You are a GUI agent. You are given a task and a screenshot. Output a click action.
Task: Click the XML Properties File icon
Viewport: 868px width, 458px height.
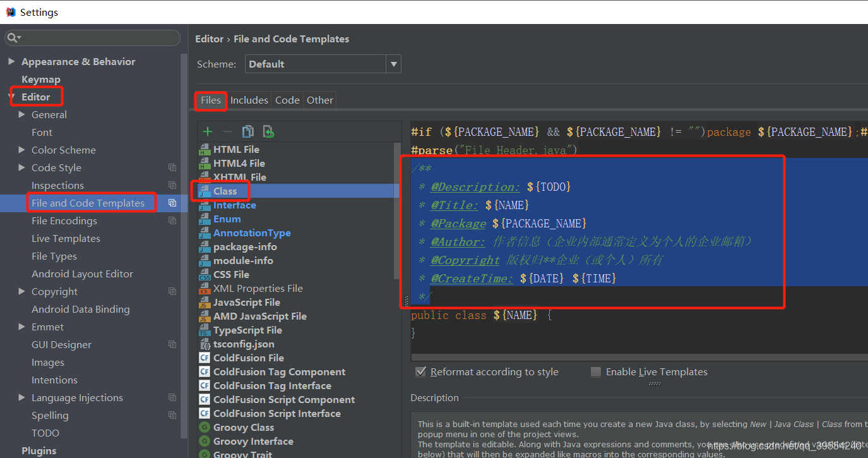205,289
